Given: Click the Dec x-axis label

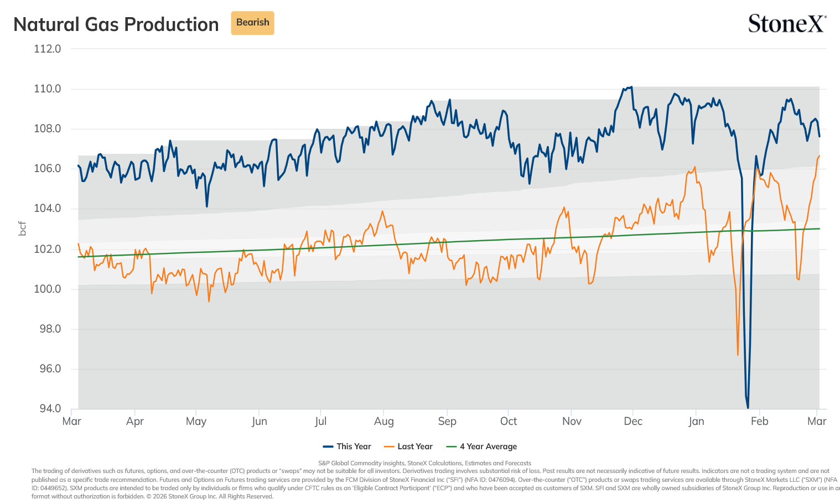Looking at the screenshot, I should [x=633, y=422].
